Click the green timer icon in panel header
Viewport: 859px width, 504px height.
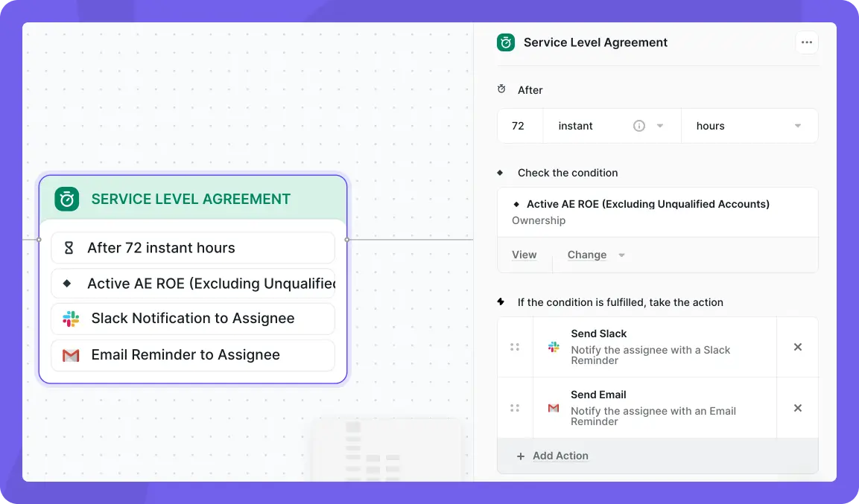click(x=506, y=42)
